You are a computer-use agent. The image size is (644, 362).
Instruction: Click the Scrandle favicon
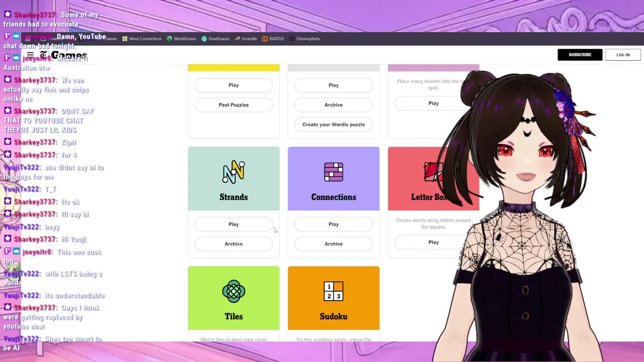click(x=237, y=39)
